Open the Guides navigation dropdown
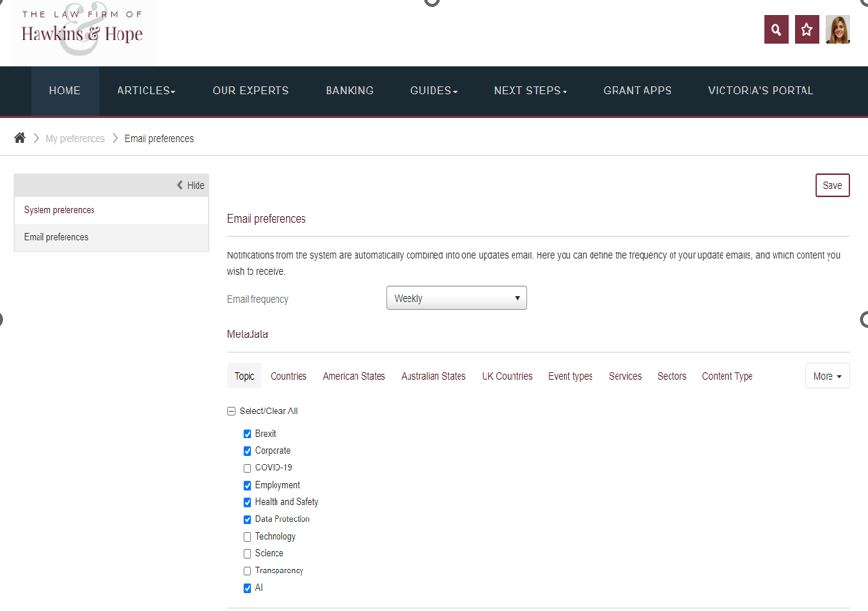The image size is (868, 611). coord(434,91)
